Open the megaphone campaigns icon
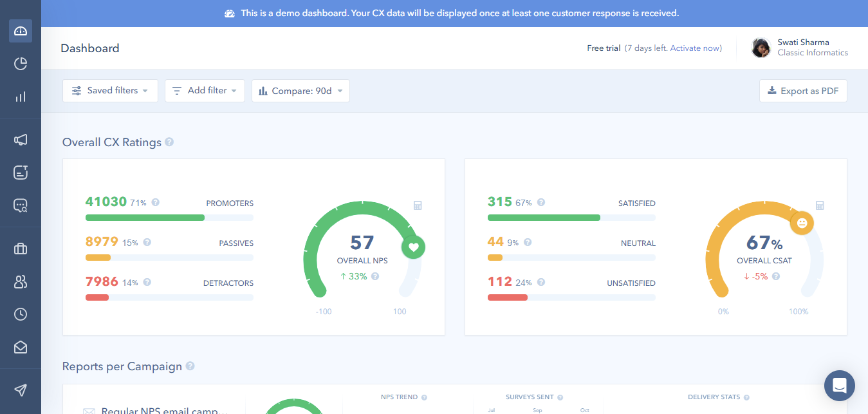 20,140
